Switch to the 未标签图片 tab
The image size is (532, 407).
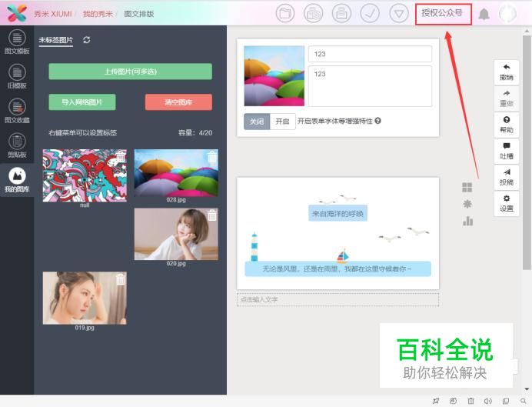55,40
